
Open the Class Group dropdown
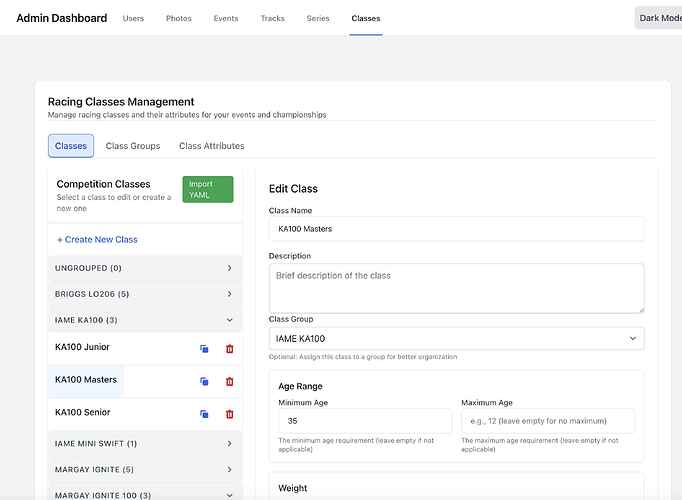click(x=456, y=339)
